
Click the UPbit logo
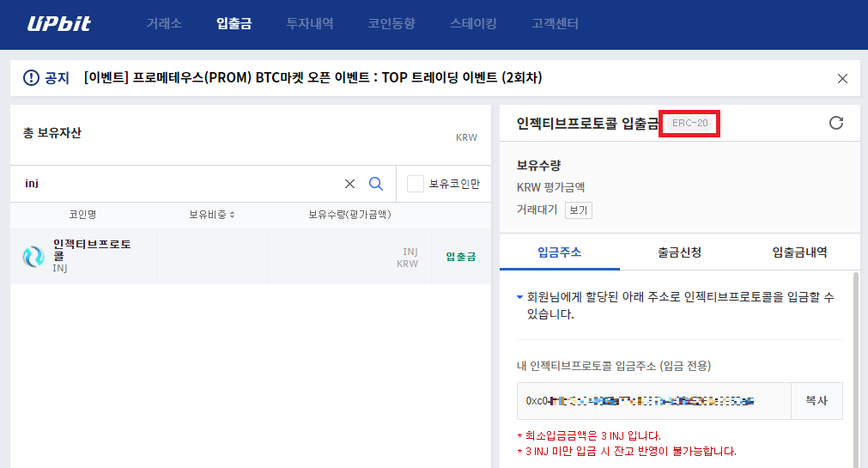point(58,23)
